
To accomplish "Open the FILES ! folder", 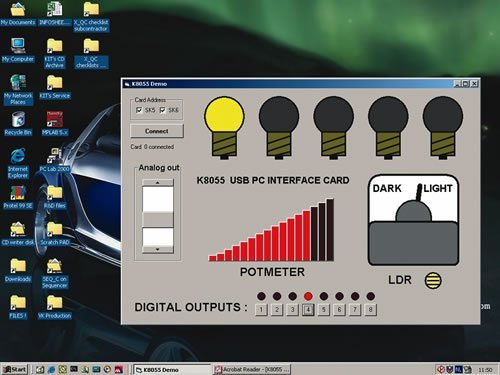I will [x=18, y=307].
